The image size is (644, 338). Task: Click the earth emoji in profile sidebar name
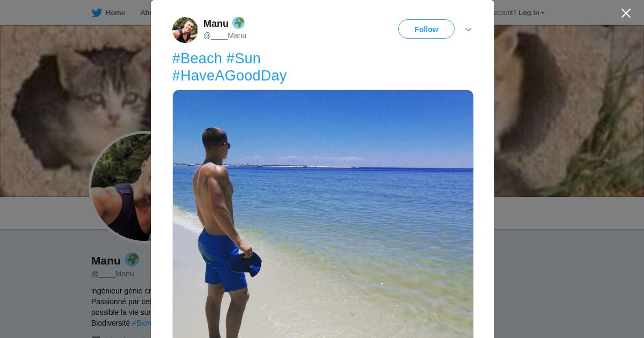[132, 260]
